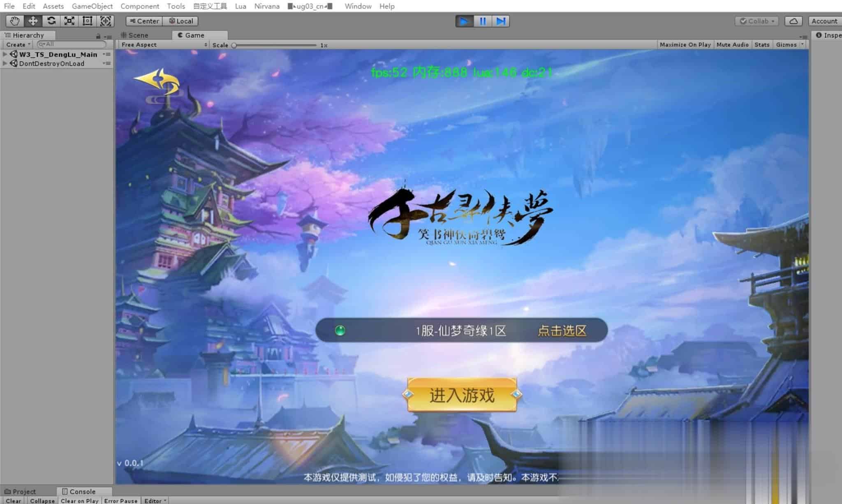Screen dimensions: 842x504
Task: Toggle Maximize On Play
Action: 685,44
